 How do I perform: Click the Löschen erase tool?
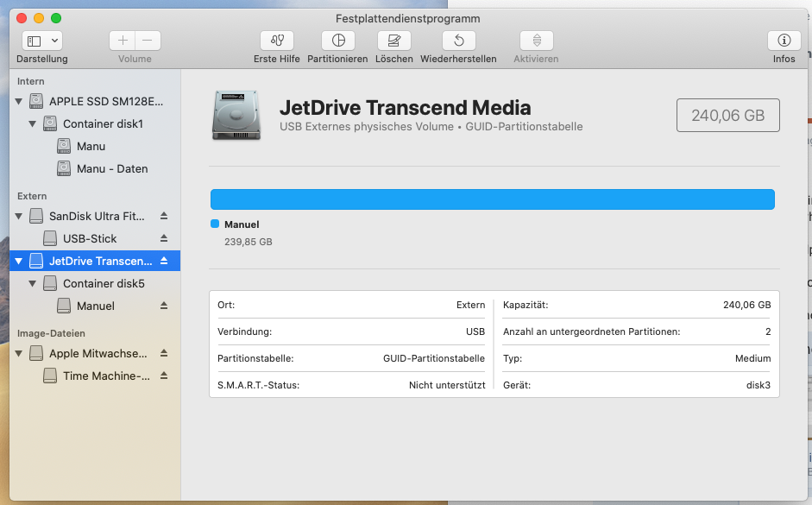394,41
